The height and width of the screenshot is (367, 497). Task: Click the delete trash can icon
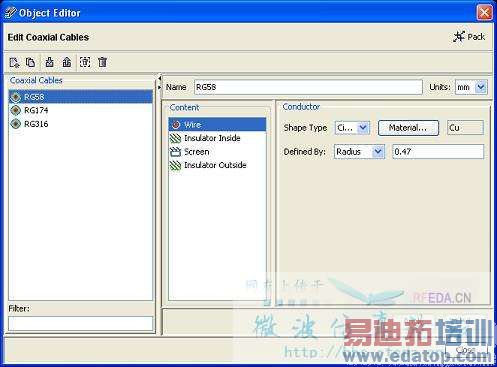pyautogui.click(x=102, y=62)
